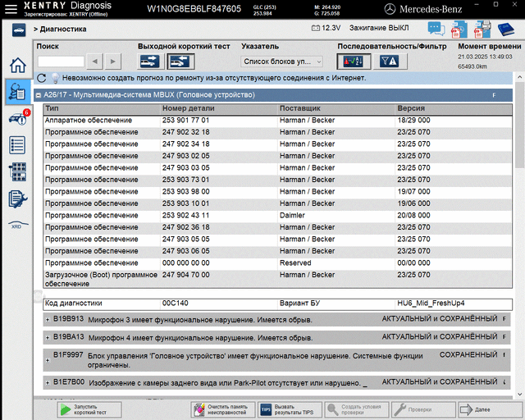Screen dimensions: 525x420
Task: Click the Mercedes-Benz star logo
Action: [x=390, y=9]
